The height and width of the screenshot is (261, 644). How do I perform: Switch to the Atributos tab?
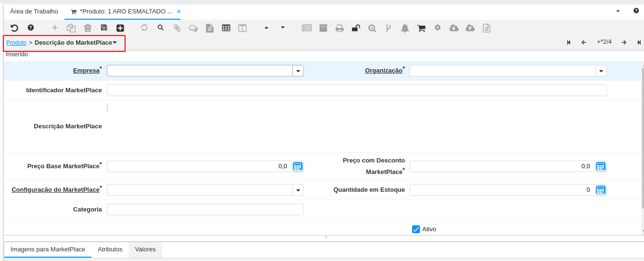tap(110, 249)
